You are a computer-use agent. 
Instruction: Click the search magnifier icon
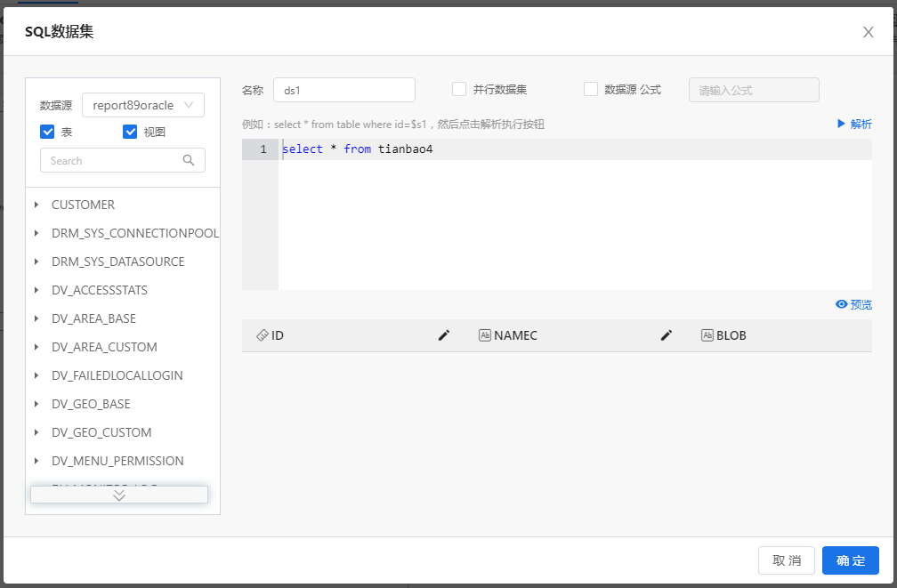pos(189,160)
